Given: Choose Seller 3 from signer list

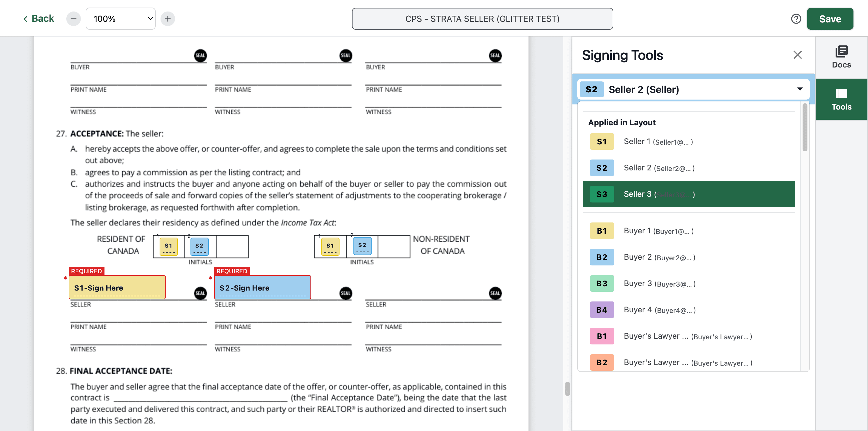Looking at the screenshot, I should click(689, 194).
